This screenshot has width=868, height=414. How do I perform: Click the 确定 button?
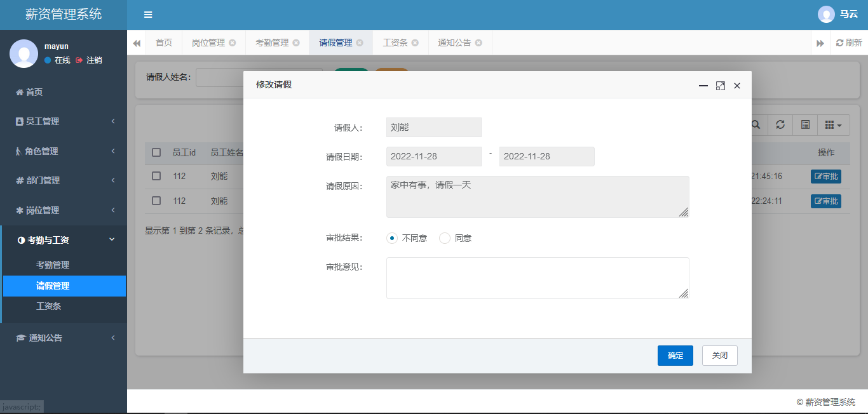point(675,356)
